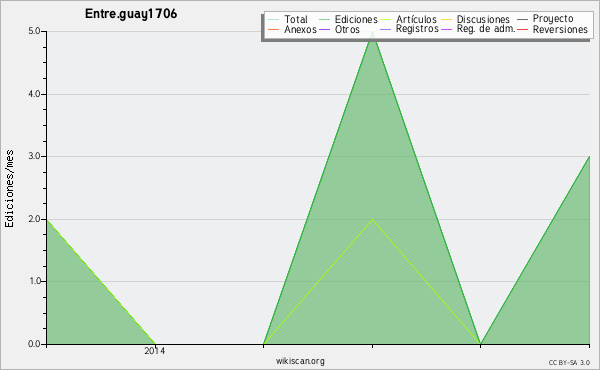Select the Otros legend entry
Screen dimensions: 600x370
[339, 29]
